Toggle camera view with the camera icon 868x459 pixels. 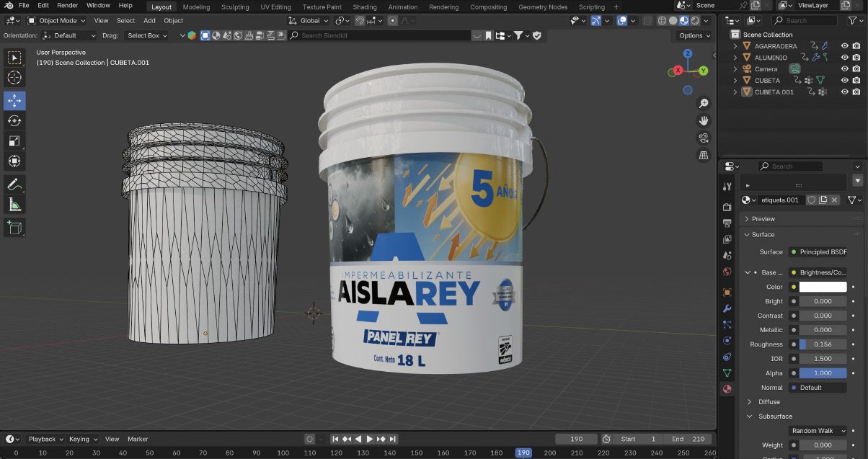coord(704,138)
